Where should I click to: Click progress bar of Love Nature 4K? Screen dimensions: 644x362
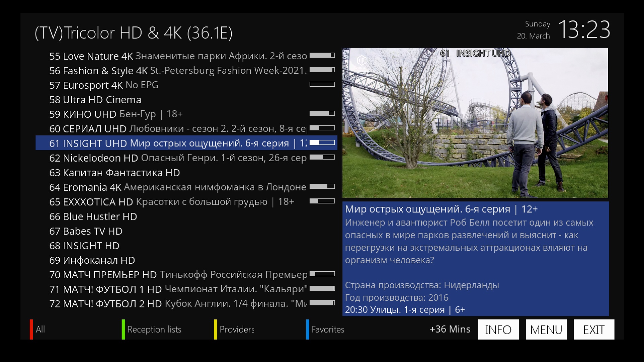tap(322, 55)
